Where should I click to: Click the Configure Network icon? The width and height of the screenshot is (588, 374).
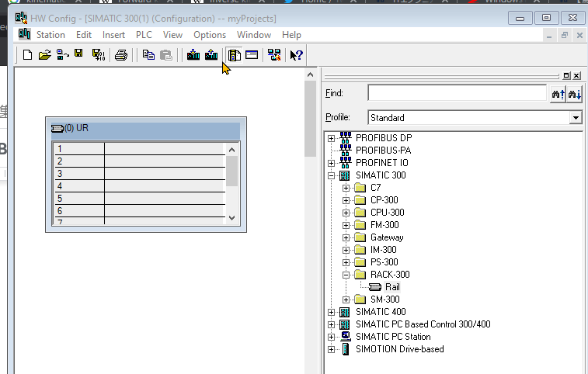tap(274, 55)
